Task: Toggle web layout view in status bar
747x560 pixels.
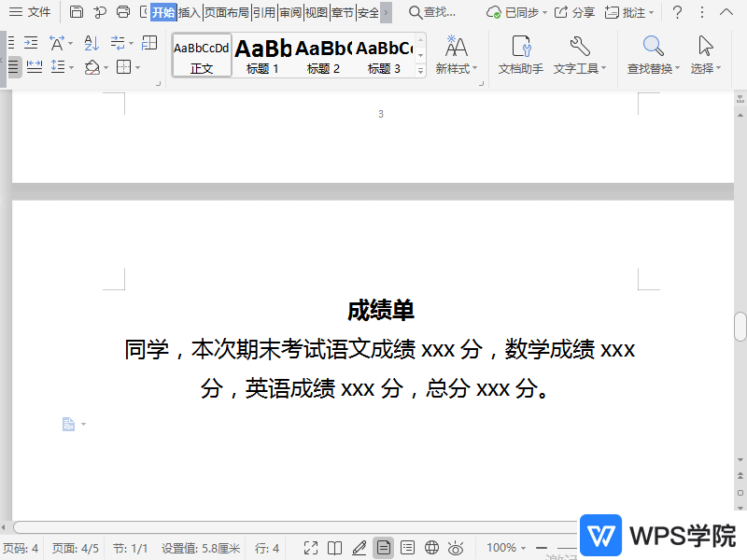Action: 430,549
